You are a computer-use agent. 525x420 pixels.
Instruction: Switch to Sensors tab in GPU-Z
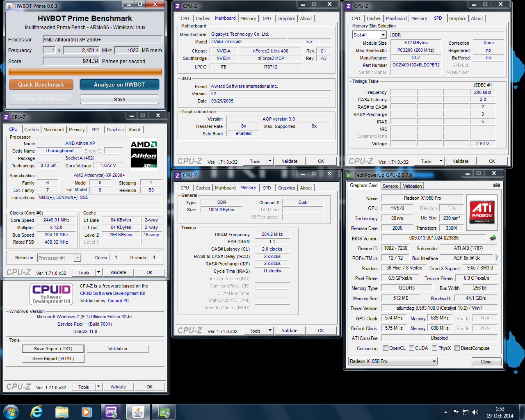pyautogui.click(x=390, y=186)
